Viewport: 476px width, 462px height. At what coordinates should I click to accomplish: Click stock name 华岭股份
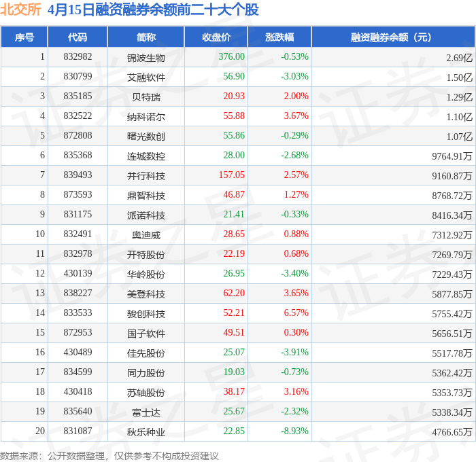tap(146, 274)
